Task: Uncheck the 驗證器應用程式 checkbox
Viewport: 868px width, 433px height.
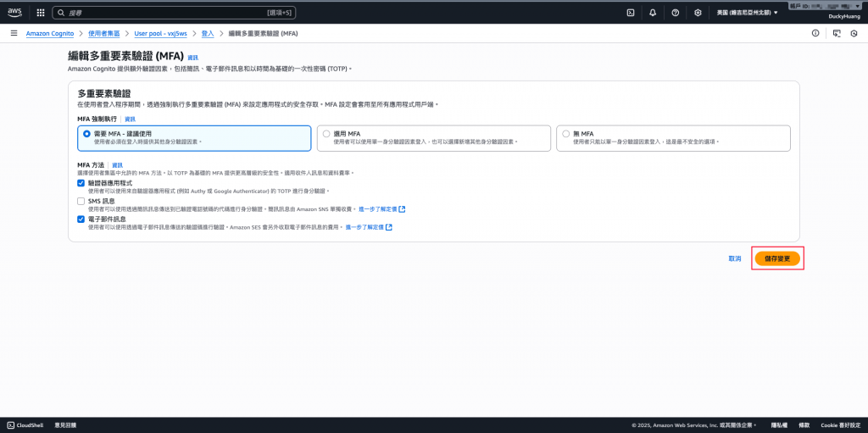Action: (81, 183)
